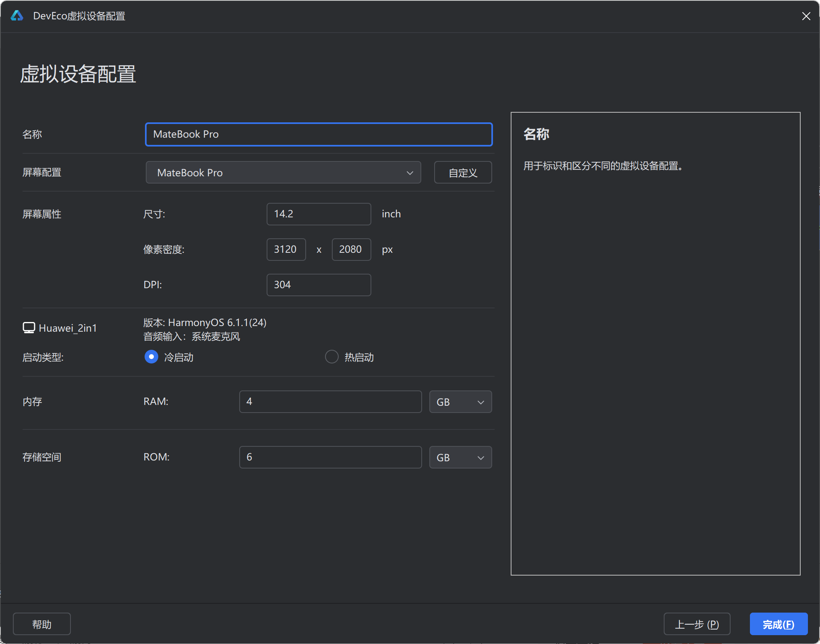Focus the 名称 name input field
Viewport: 820px width, 644px height.
(x=319, y=134)
